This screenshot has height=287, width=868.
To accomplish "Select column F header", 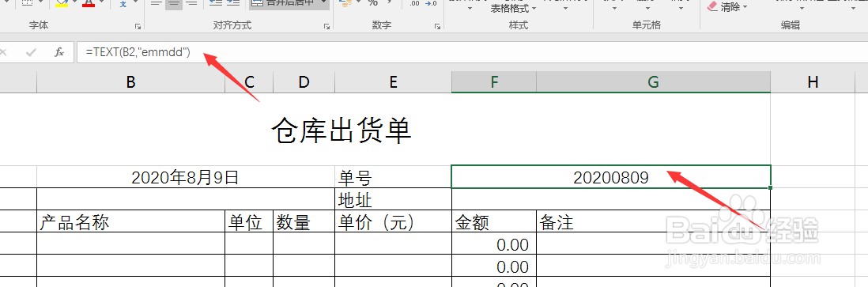I will click(x=494, y=82).
